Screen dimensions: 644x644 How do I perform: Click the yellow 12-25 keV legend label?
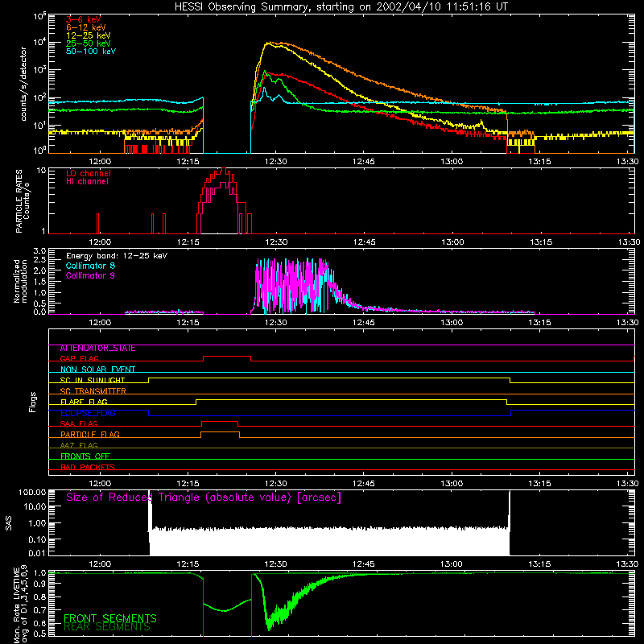click(x=89, y=35)
